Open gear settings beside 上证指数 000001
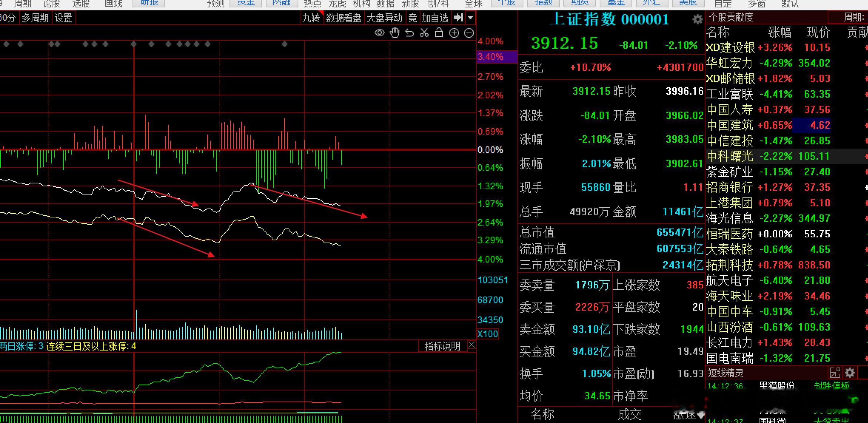The width and height of the screenshot is (868, 423). 697,19
